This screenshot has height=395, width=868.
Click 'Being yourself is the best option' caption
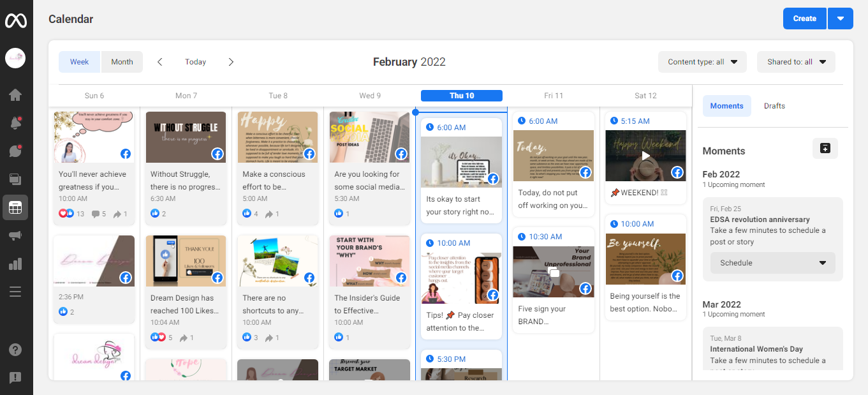point(645,302)
